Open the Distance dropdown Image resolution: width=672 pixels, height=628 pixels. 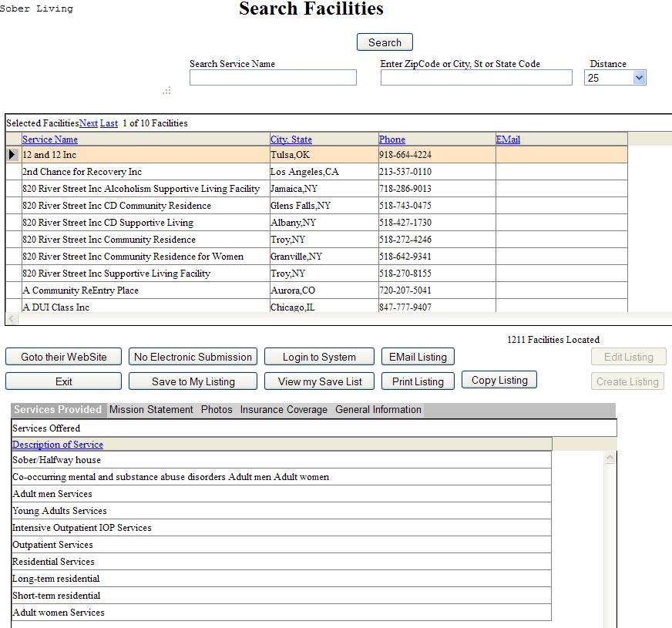(638, 78)
